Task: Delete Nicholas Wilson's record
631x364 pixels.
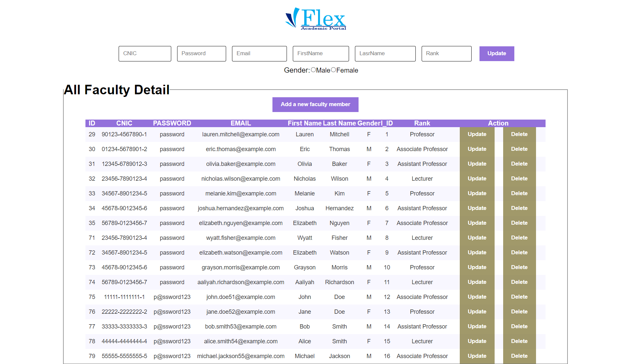Action: [519, 178]
